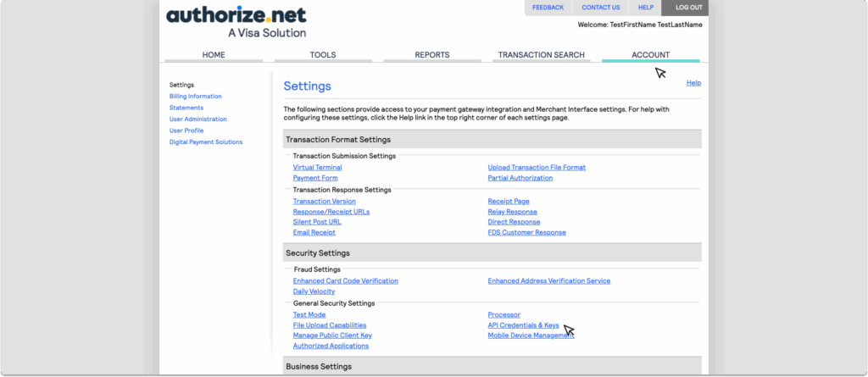Viewport: 868px width, 377px height.
Task: Switch to the TOOLS tab
Action: coord(323,55)
